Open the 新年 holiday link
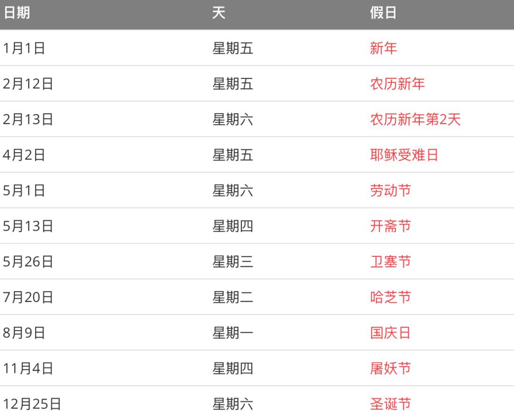 pyautogui.click(x=383, y=48)
